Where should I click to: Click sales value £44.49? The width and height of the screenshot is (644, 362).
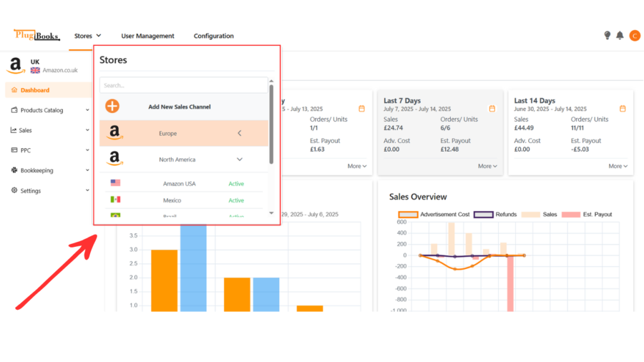click(524, 128)
